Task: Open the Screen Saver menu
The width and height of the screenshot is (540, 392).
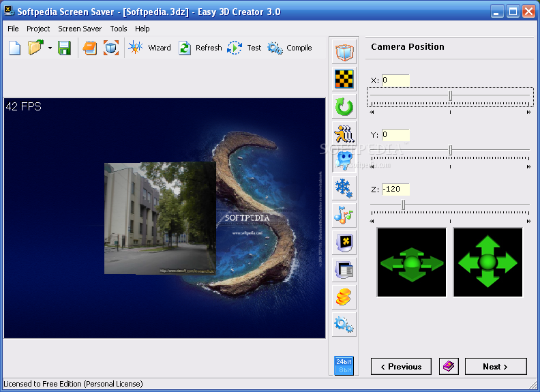Action: coord(80,29)
